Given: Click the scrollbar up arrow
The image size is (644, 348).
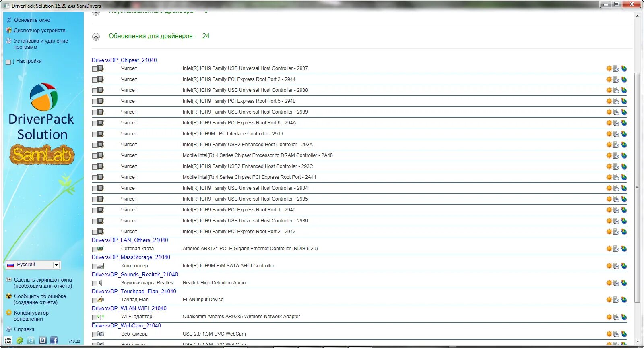Looking at the screenshot, I should [x=637, y=16].
